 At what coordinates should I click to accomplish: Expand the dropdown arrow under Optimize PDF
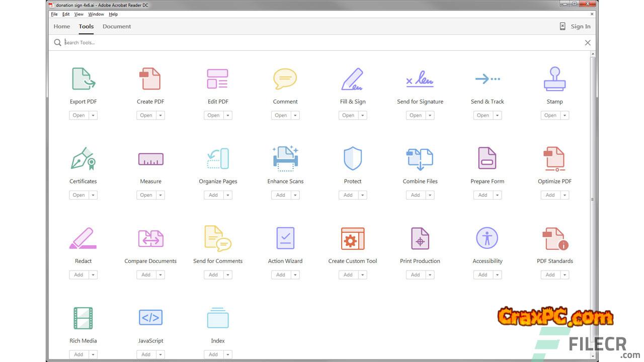[565, 195]
